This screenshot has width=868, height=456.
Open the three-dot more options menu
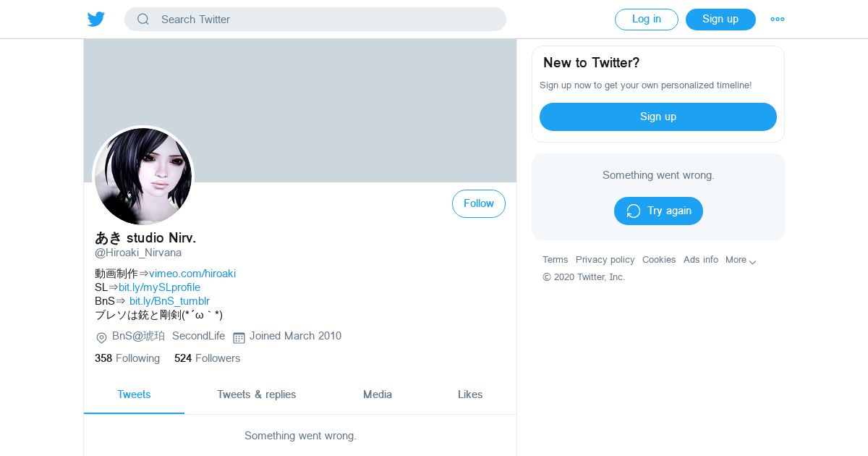[x=778, y=20]
